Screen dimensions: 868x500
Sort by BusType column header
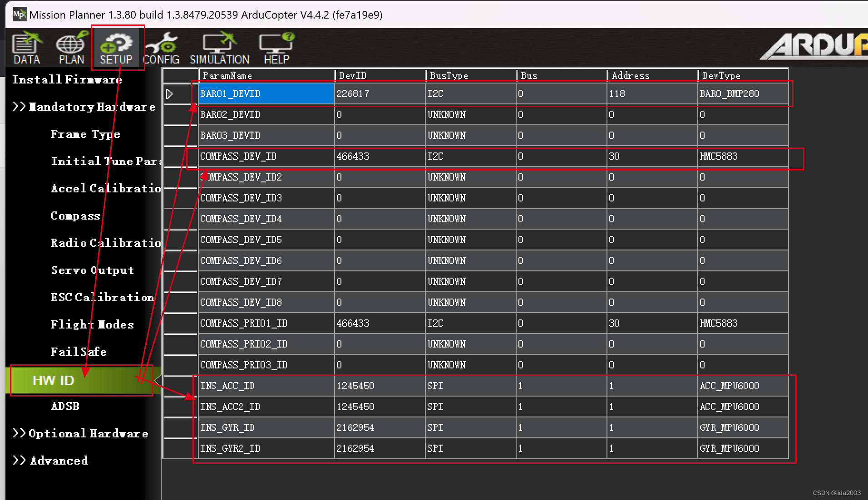(x=471, y=75)
